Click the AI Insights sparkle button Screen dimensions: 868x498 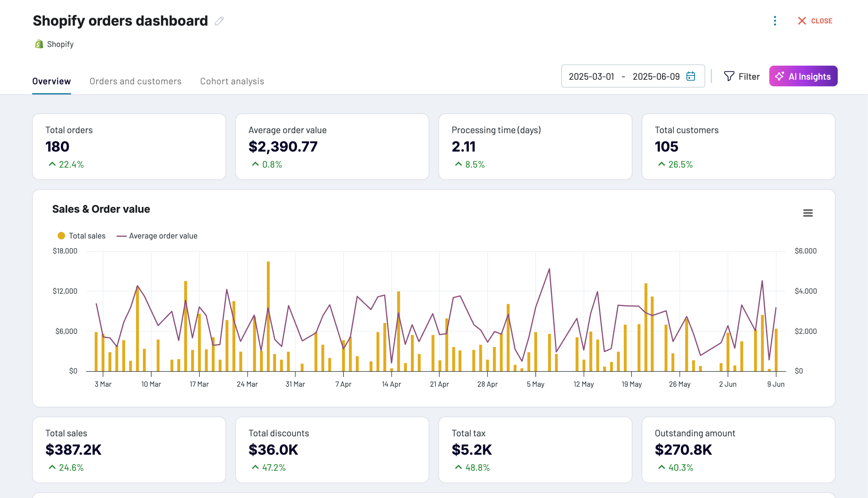point(803,76)
